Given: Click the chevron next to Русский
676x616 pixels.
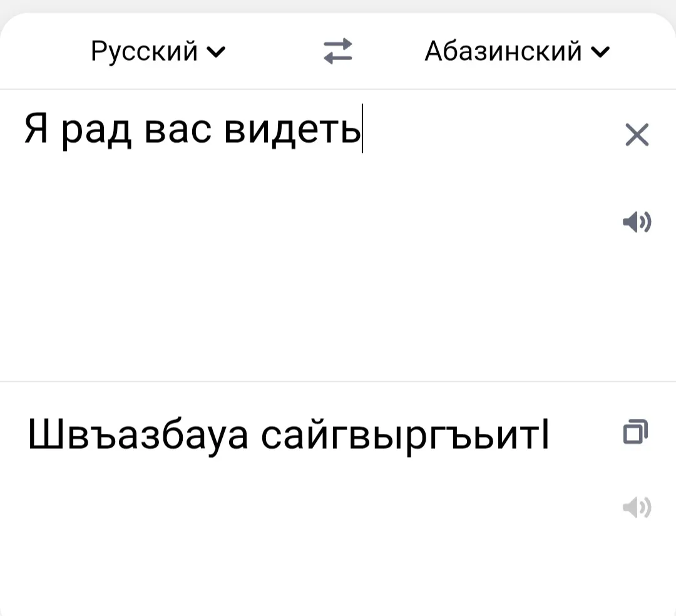Looking at the screenshot, I should (x=217, y=51).
